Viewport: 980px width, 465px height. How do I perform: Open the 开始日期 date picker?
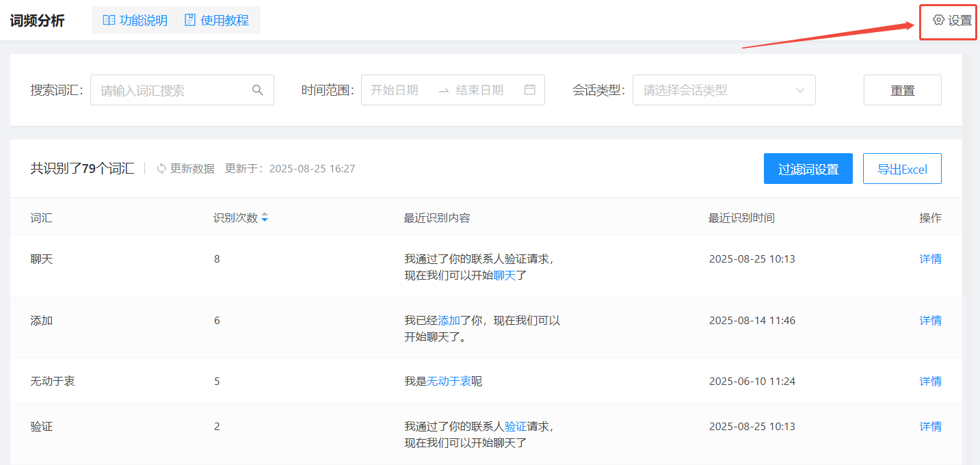(395, 90)
